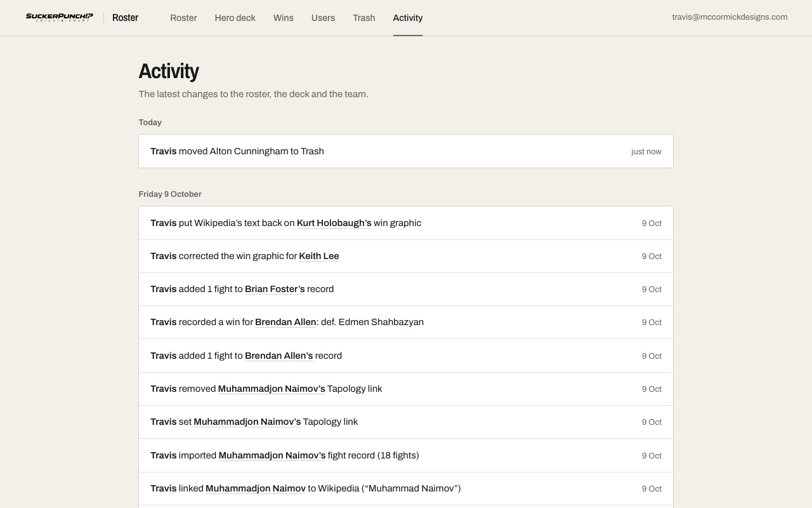Image resolution: width=812 pixels, height=508 pixels.
Task: Click the SuckerPunch logo
Action: [x=60, y=18]
